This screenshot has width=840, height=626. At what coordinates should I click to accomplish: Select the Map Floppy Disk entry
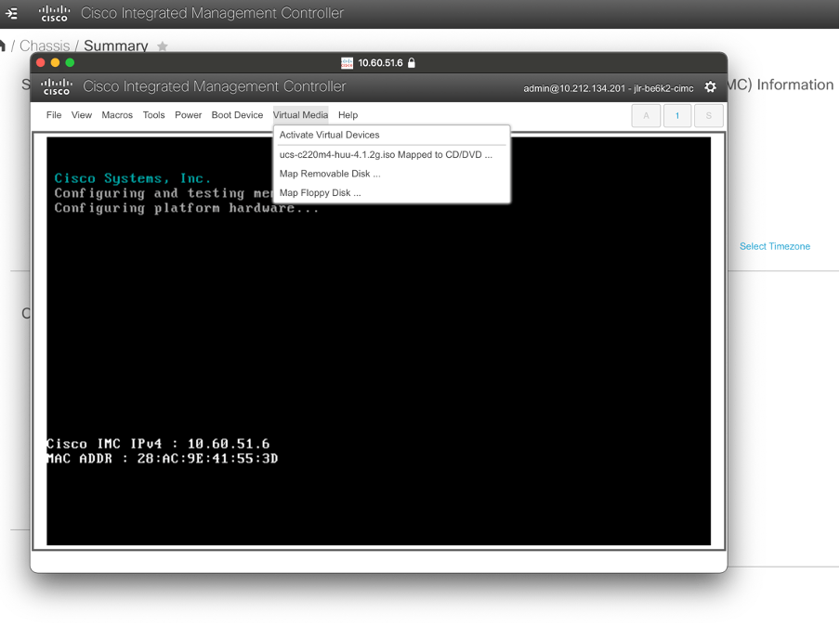(320, 193)
